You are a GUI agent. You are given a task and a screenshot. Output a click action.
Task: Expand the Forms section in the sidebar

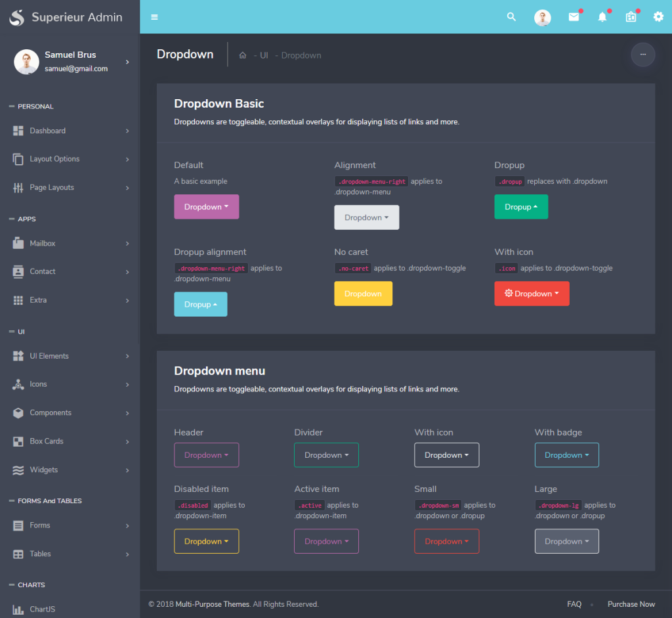click(x=41, y=525)
